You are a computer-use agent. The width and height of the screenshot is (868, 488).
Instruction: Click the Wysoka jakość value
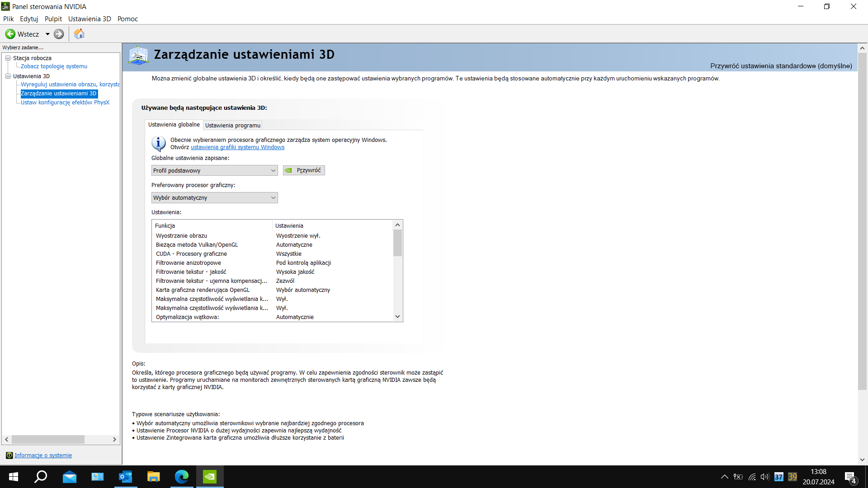point(295,272)
